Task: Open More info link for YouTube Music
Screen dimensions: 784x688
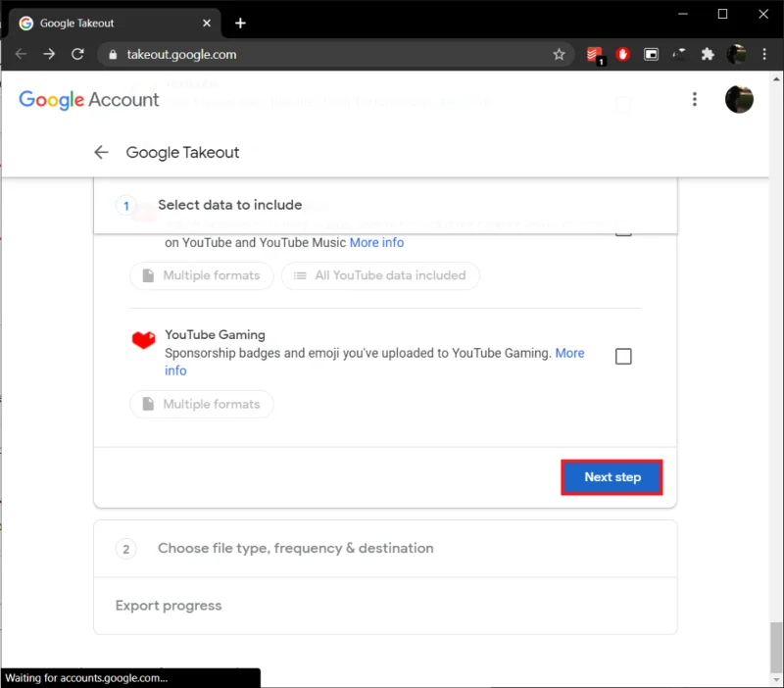Action: tap(376, 242)
